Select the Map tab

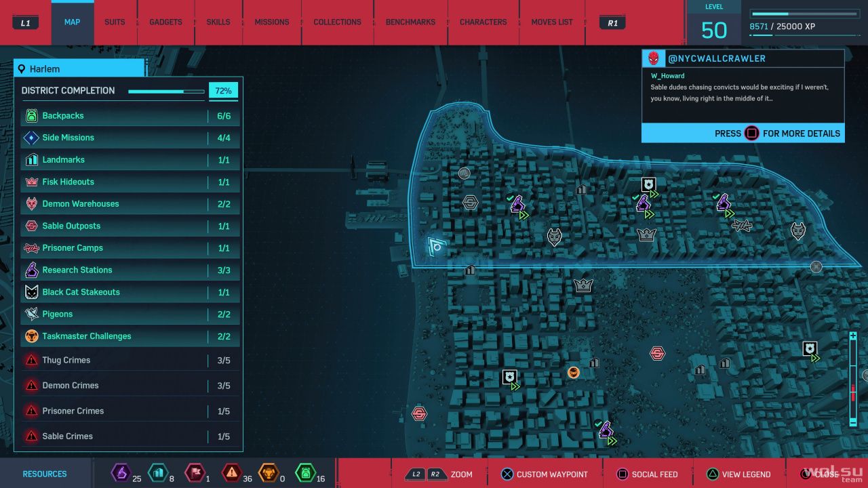point(72,22)
